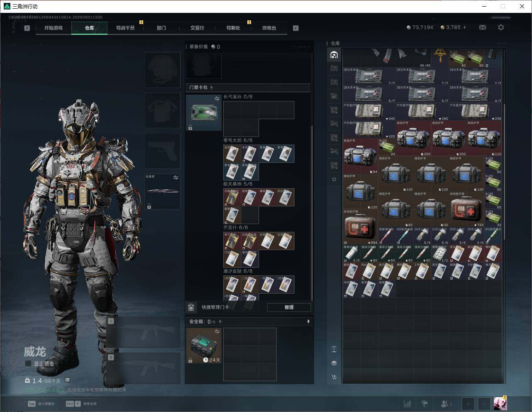Click the stack layers icon in warehouse sidebar

coord(334,363)
